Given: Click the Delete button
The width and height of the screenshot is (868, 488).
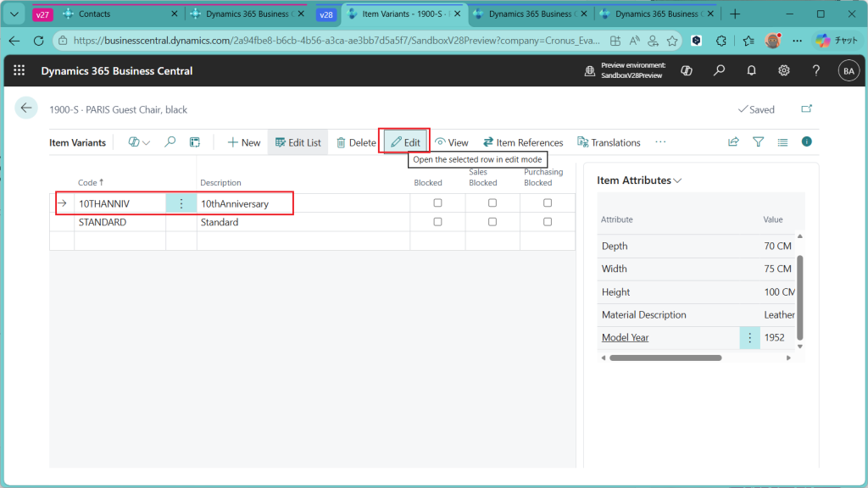Looking at the screenshot, I should (x=356, y=142).
